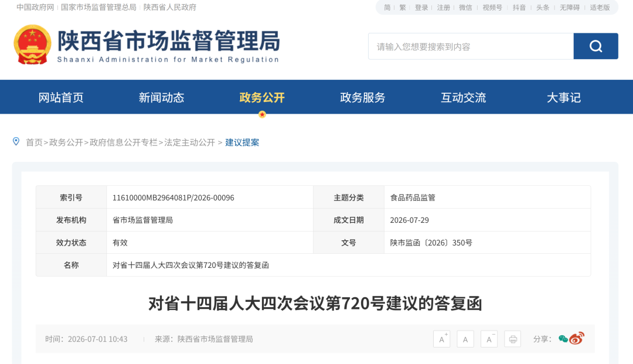Open 新闻动态 navigation tab
The width and height of the screenshot is (633, 364).
coord(162,97)
